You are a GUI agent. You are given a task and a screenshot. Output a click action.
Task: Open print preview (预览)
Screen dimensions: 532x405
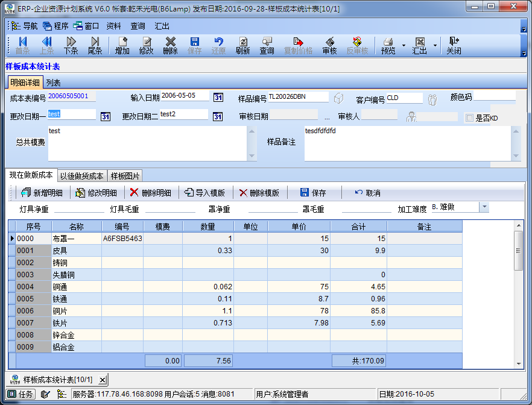[388, 45]
